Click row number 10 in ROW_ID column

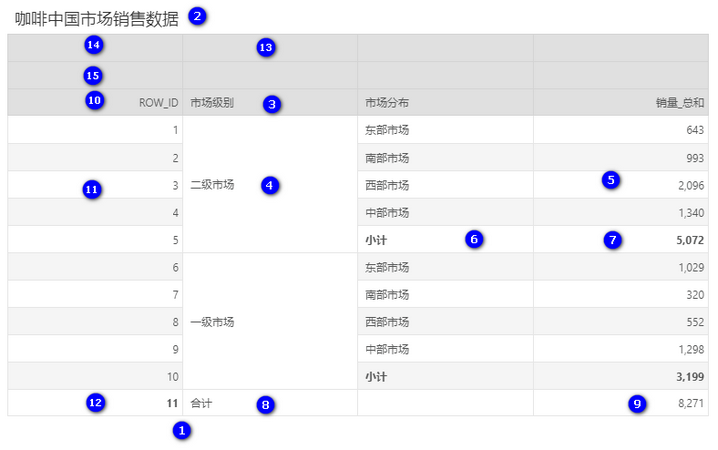coord(173,377)
